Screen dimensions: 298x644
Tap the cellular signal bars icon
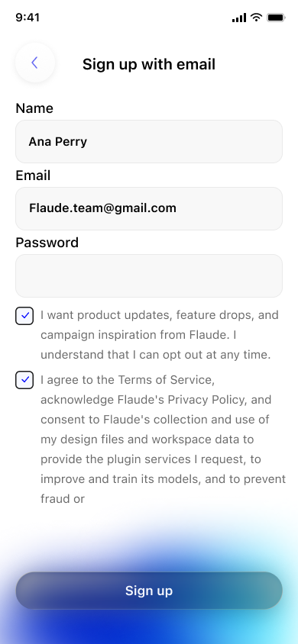click(239, 18)
